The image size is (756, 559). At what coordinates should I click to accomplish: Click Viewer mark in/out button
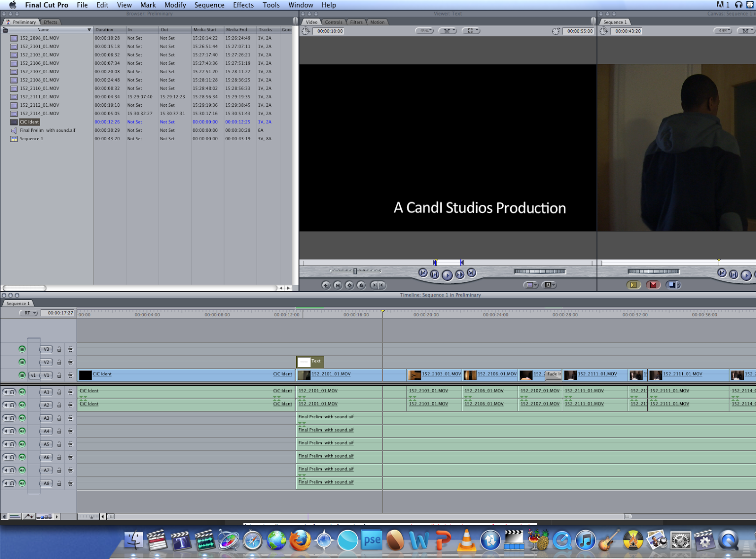[x=378, y=285]
